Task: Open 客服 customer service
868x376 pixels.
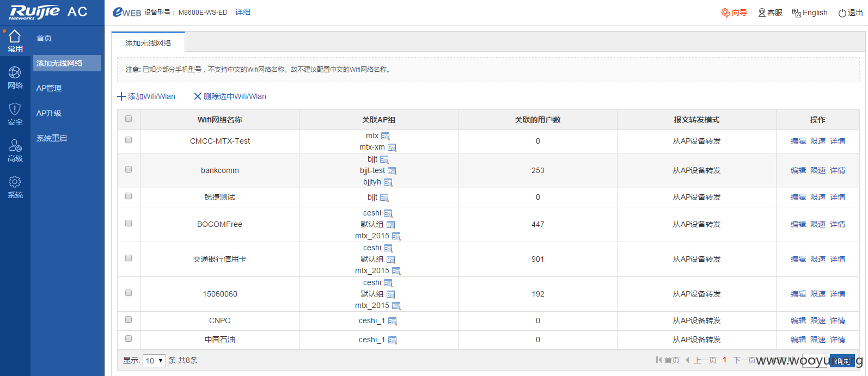Action: pyautogui.click(x=770, y=13)
